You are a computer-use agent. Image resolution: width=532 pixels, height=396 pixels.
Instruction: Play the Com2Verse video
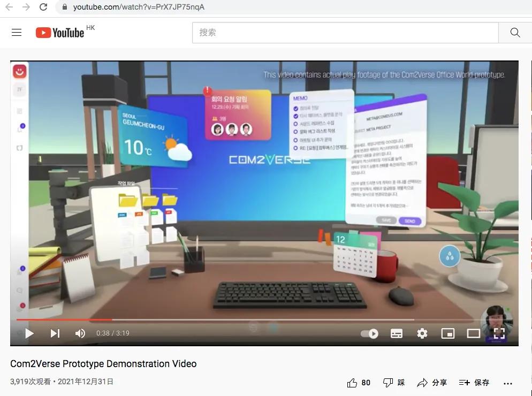pos(29,333)
